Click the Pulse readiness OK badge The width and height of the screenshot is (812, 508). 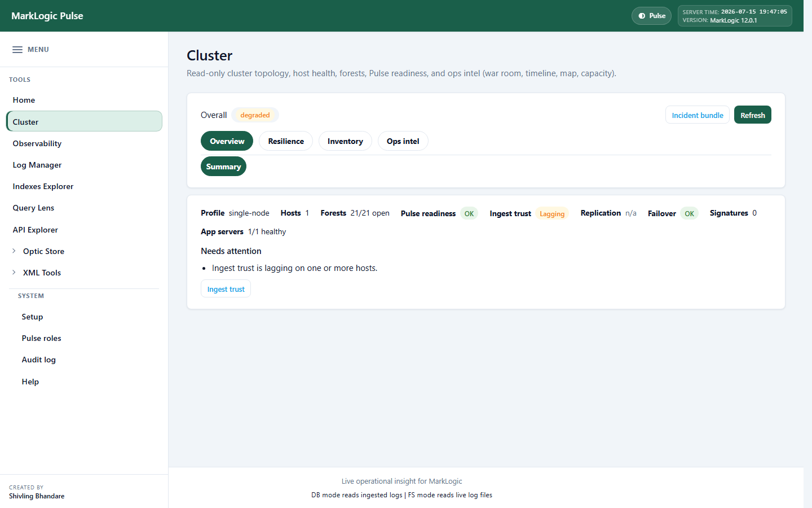coord(469,213)
